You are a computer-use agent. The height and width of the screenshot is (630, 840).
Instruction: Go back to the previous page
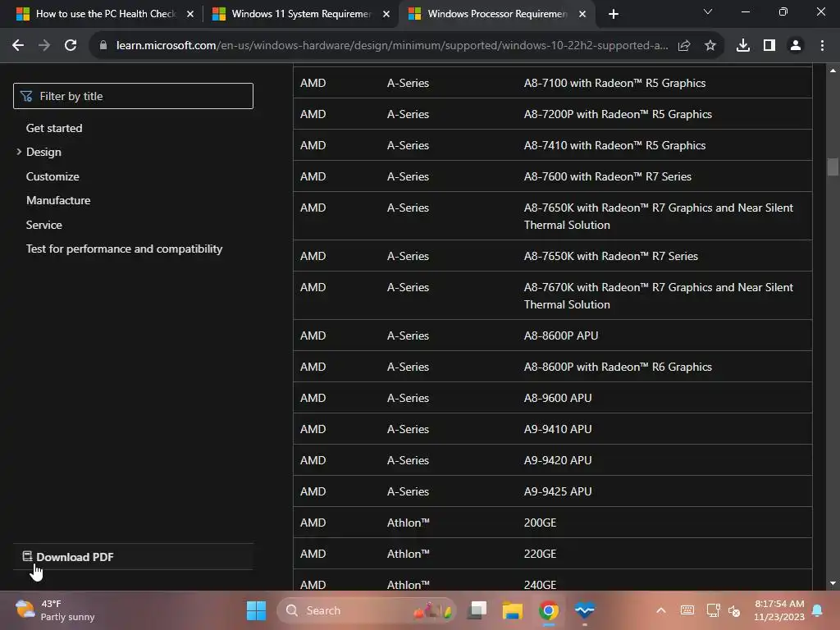coord(18,46)
